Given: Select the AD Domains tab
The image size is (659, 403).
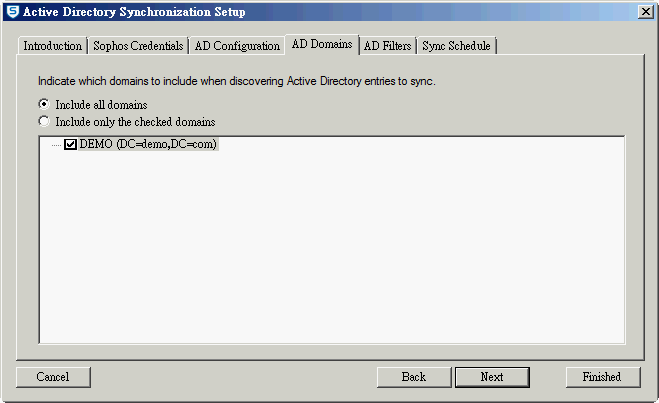Looking at the screenshot, I should pos(322,44).
